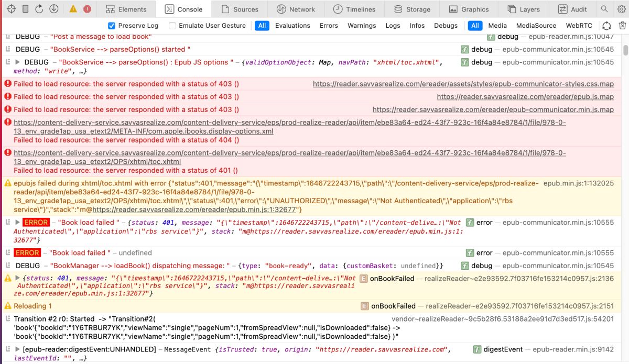This screenshot has width=629, height=364.
Task: Toggle the Media source filter
Action: pos(497,26)
